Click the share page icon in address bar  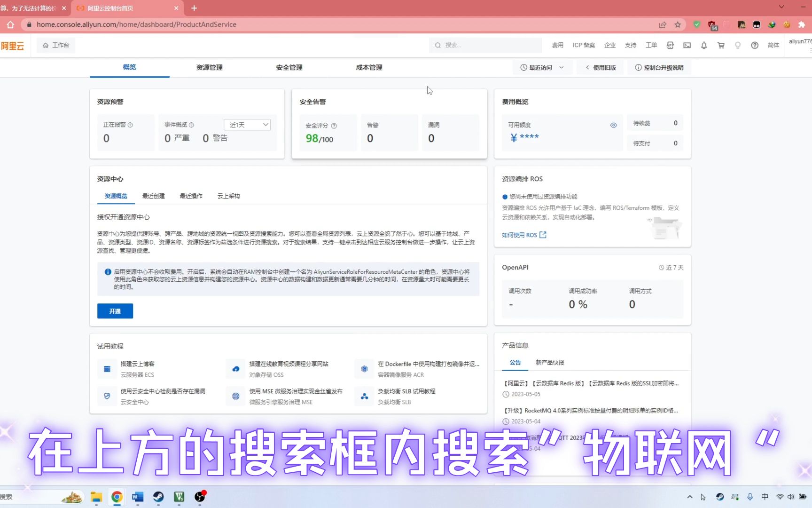tap(663, 24)
